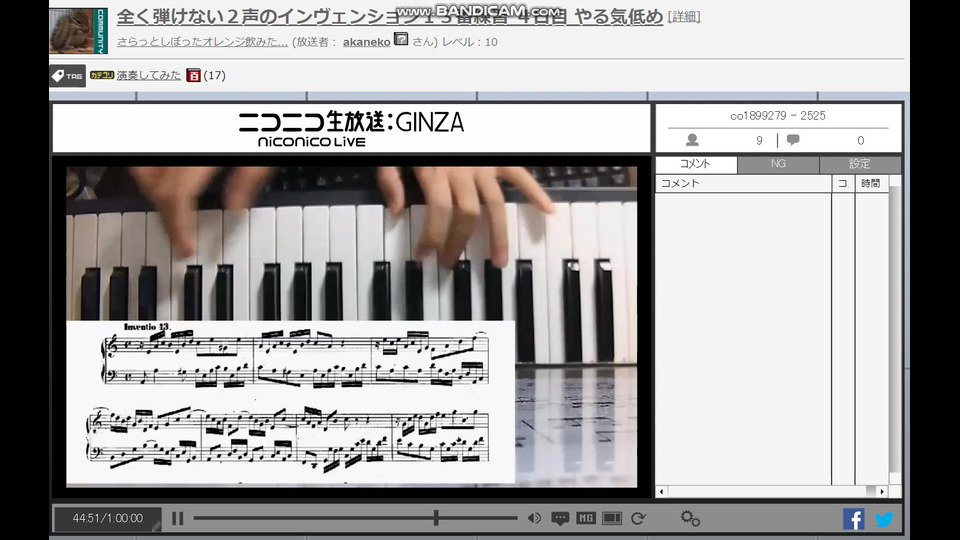The image size is (960, 540).
Task: Click the reload refresh icon
Action: 638,519
